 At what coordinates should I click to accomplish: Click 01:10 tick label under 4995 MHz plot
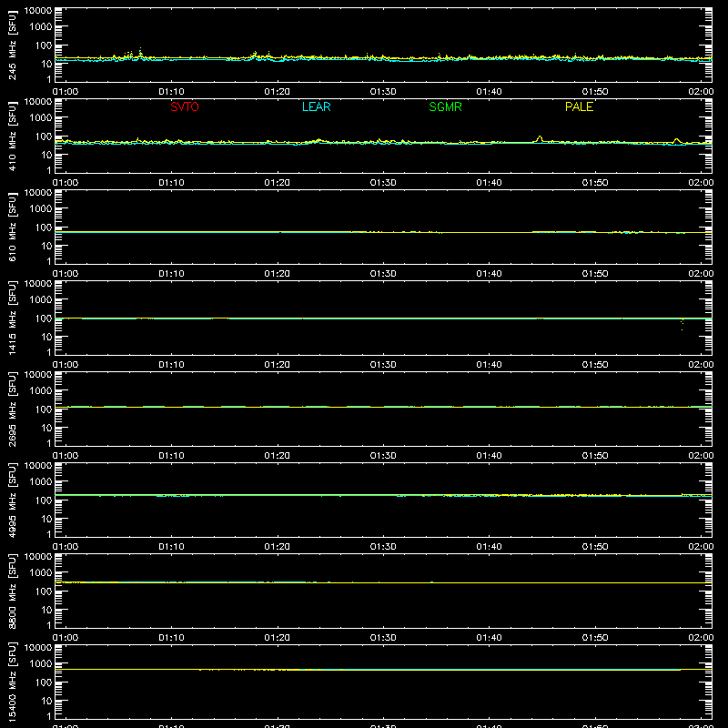coord(171,547)
